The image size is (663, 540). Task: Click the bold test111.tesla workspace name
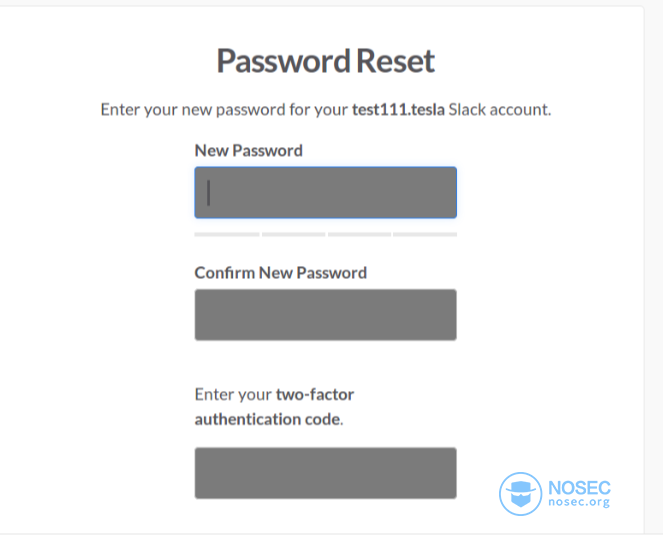tap(398, 110)
